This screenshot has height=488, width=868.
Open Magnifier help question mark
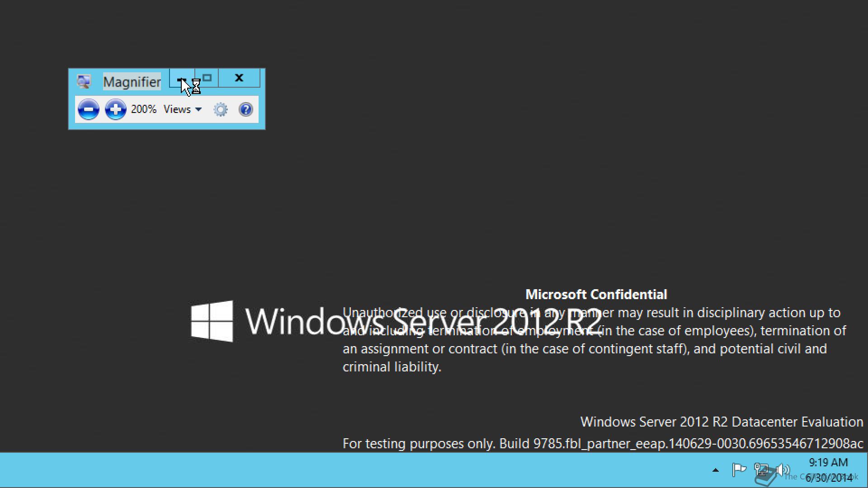(245, 109)
